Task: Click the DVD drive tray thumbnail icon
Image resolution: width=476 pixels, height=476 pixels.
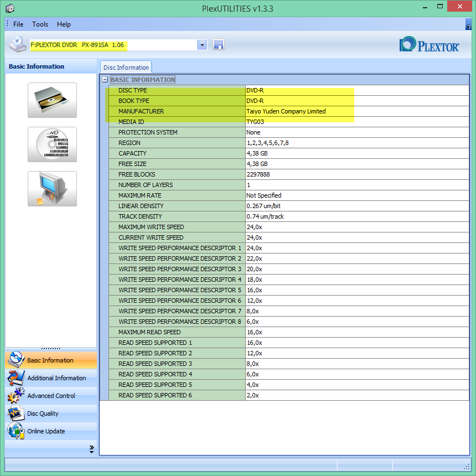Action: point(52,100)
